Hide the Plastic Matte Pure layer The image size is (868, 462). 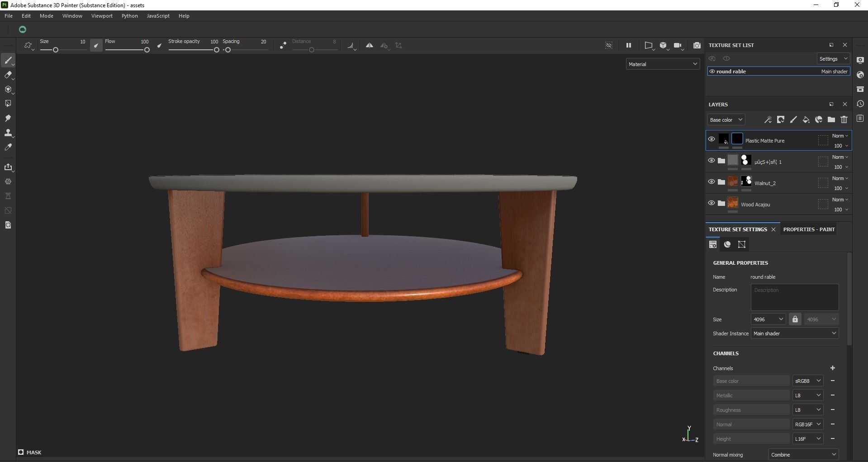tap(711, 138)
